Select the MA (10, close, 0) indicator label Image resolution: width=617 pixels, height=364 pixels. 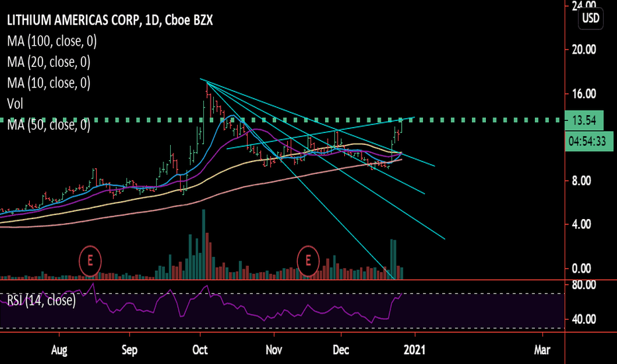pyautogui.click(x=49, y=83)
